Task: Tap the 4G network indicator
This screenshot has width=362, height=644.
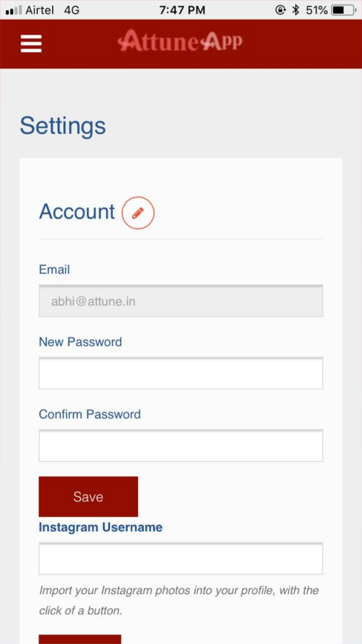Action: 72,10
